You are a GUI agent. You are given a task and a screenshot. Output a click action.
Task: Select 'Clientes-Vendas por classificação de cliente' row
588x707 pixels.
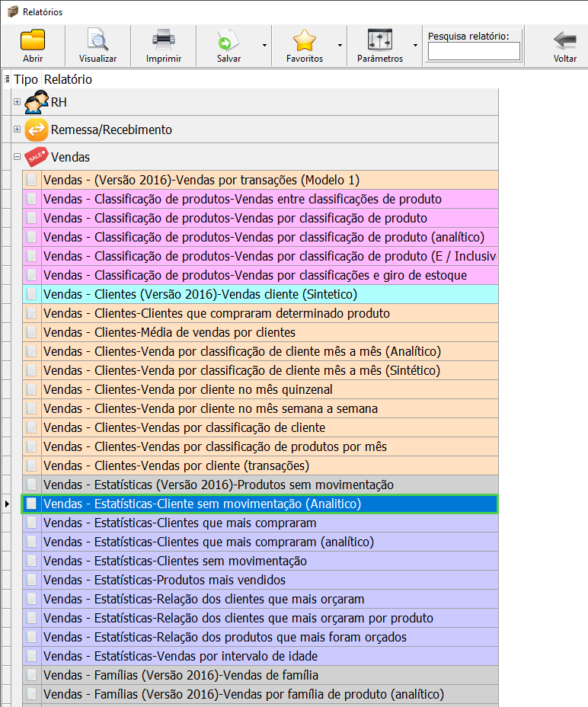260,427
